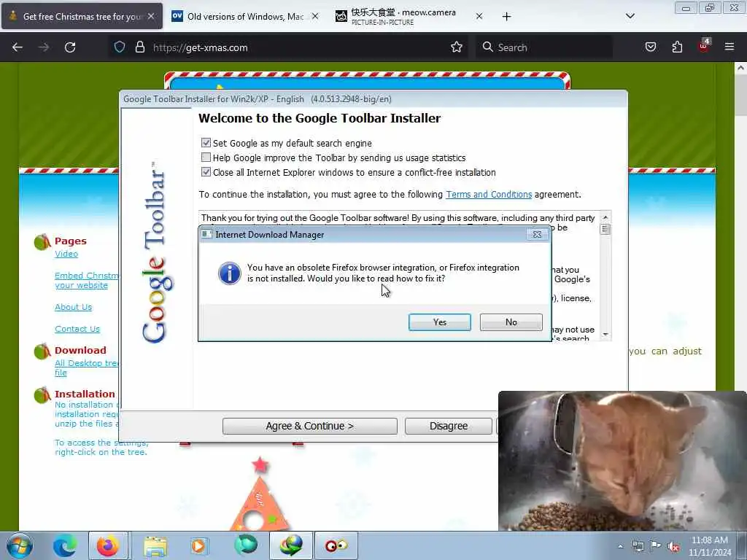Bookmark this page with the star
Viewport: 747px width, 560px height.
pos(457,47)
